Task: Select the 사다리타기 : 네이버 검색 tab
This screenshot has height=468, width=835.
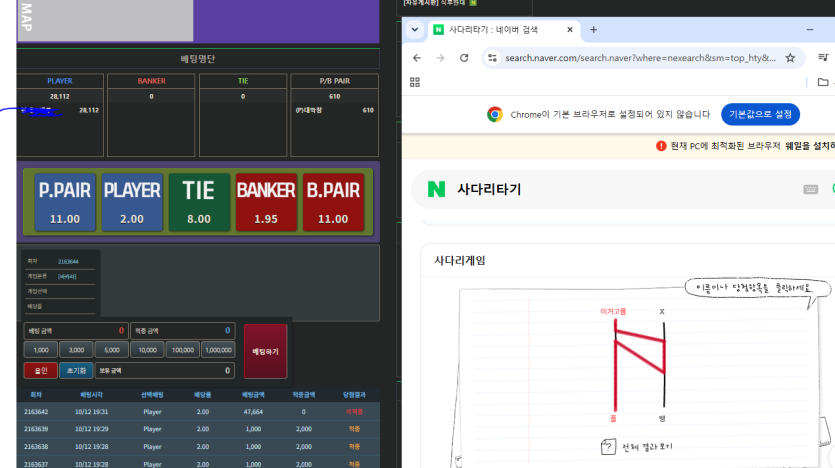Action: (503, 30)
